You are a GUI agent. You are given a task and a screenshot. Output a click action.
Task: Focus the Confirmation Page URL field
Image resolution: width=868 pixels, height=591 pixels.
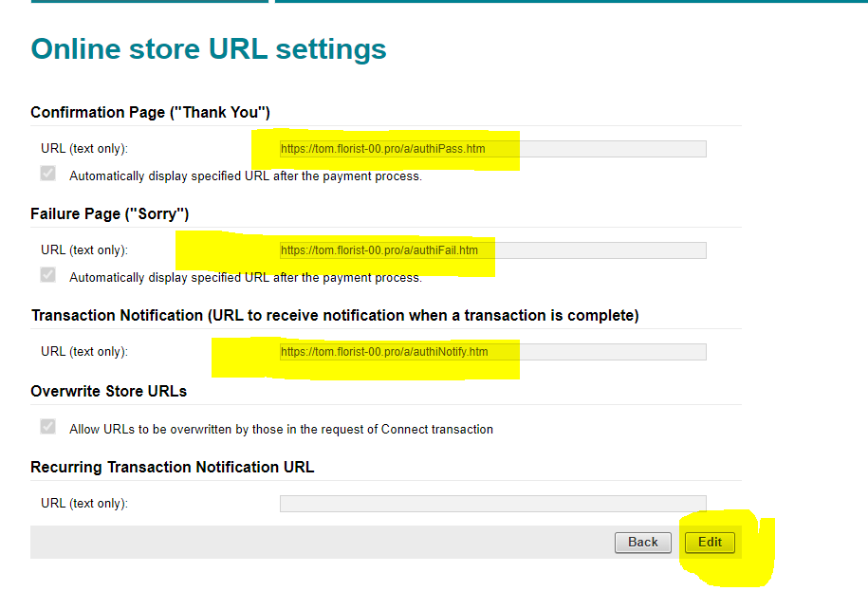click(x=492, y=149)
